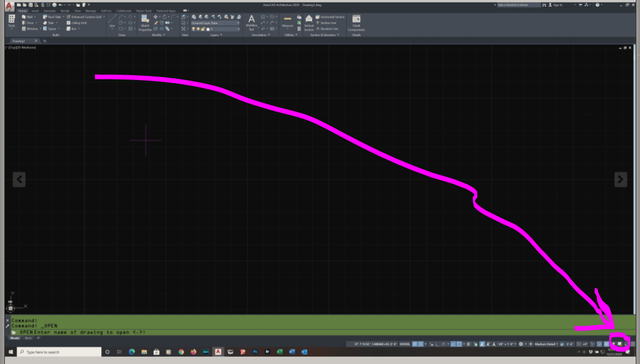Switch to the Annotate ribbon tab
Viewport: 640px width, 364px height.
[x=50, y=10]
